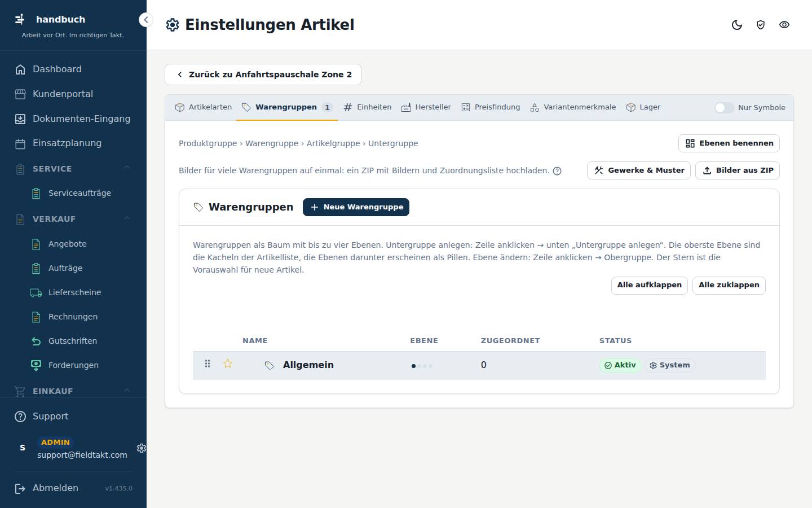Open the Preisfindung tab
Viewport: 812px width, 508px height.
tap(491, 107)
